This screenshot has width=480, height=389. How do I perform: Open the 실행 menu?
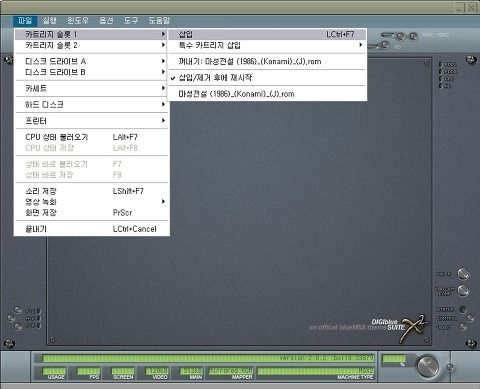[50, 21]
